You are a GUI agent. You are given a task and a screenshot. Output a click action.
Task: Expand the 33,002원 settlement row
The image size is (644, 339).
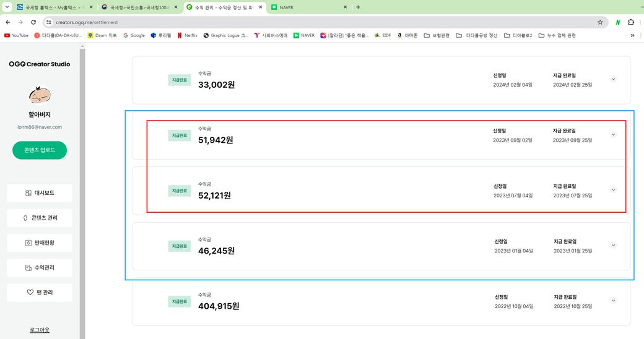point(613,79)
